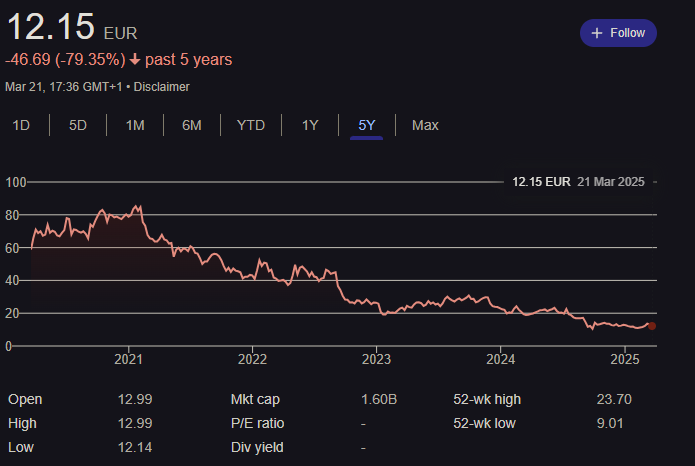Click the Div yield label
The width and height of the screenshot is (695, 466).
coord(257,447)
